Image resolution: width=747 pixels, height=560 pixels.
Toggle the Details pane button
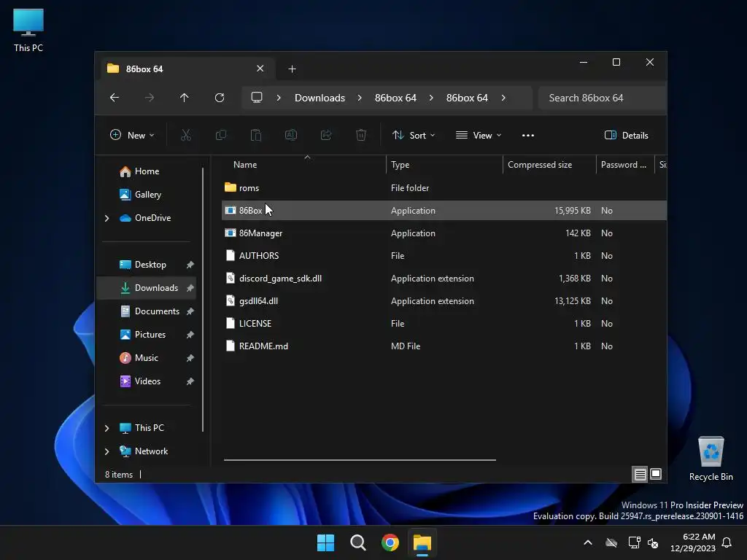click(626, 135)
